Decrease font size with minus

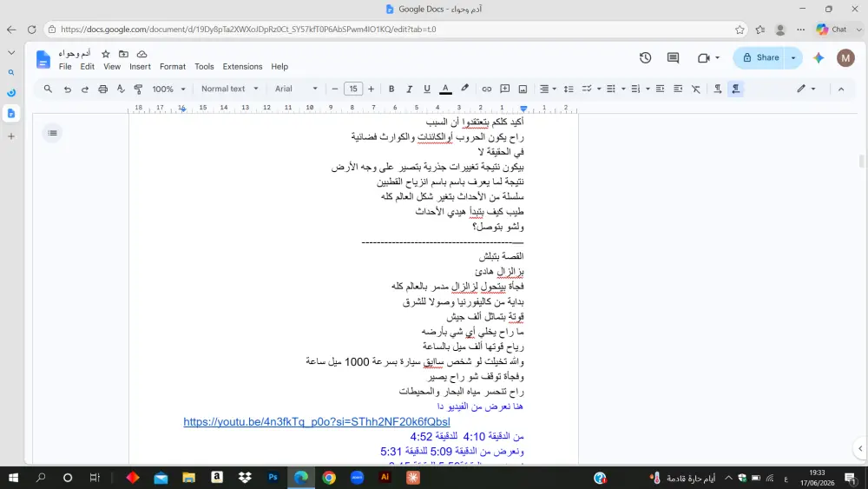click(x=335, y=89)
